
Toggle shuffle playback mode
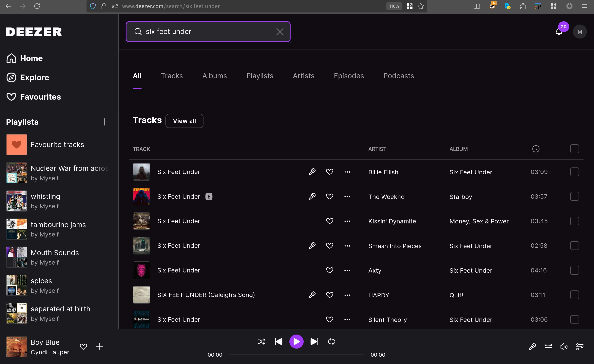click(261, 341)
